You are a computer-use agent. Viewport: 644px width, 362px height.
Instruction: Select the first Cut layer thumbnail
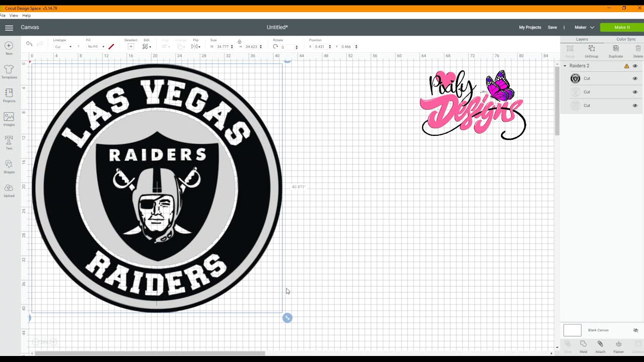tap(575, 78)
